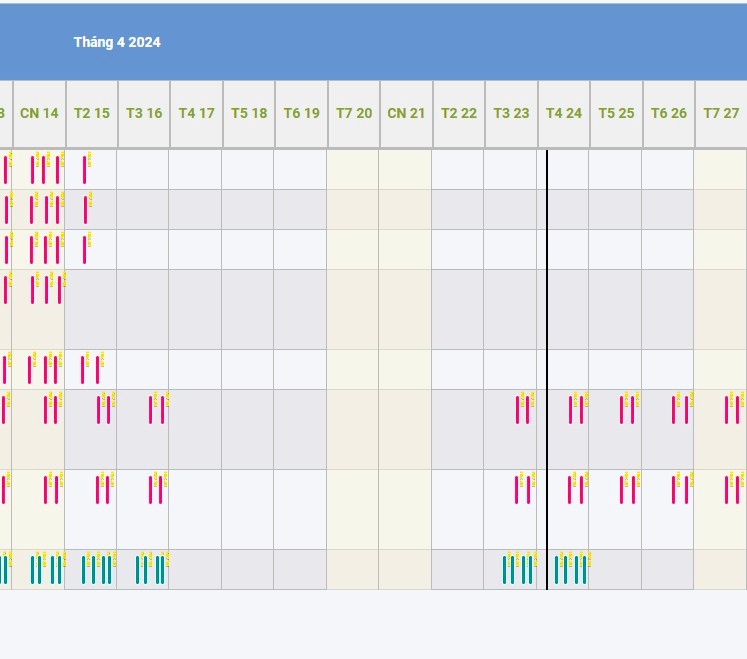Click the Tháng 4 2024 month header
The image size is (747, 659).
pos(117,42)
